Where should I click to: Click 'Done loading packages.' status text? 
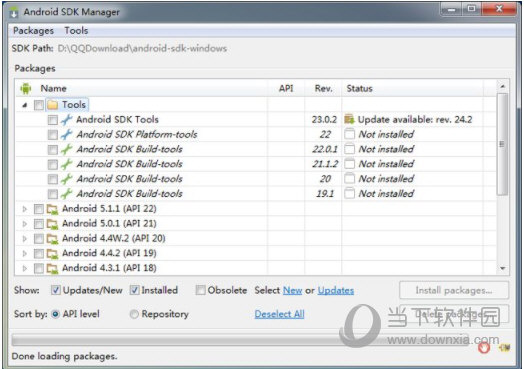[64, 356]
